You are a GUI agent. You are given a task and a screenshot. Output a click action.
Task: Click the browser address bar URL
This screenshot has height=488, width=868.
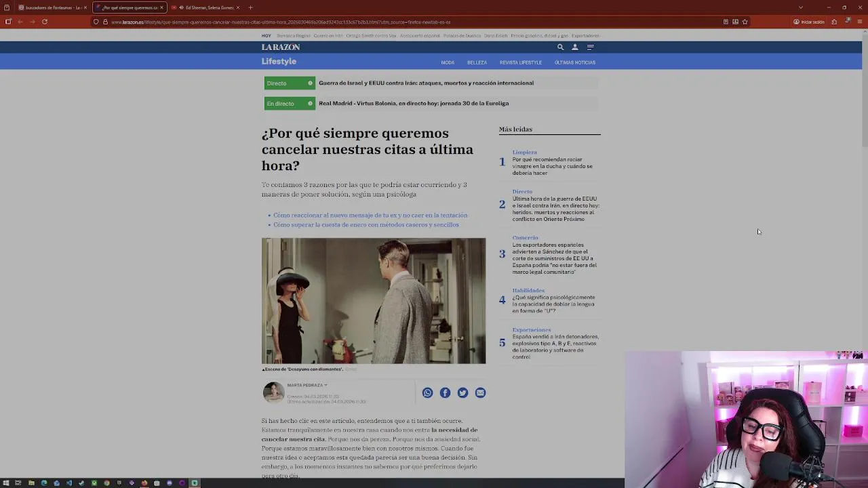pyautogui.click(x=281, y=22)
